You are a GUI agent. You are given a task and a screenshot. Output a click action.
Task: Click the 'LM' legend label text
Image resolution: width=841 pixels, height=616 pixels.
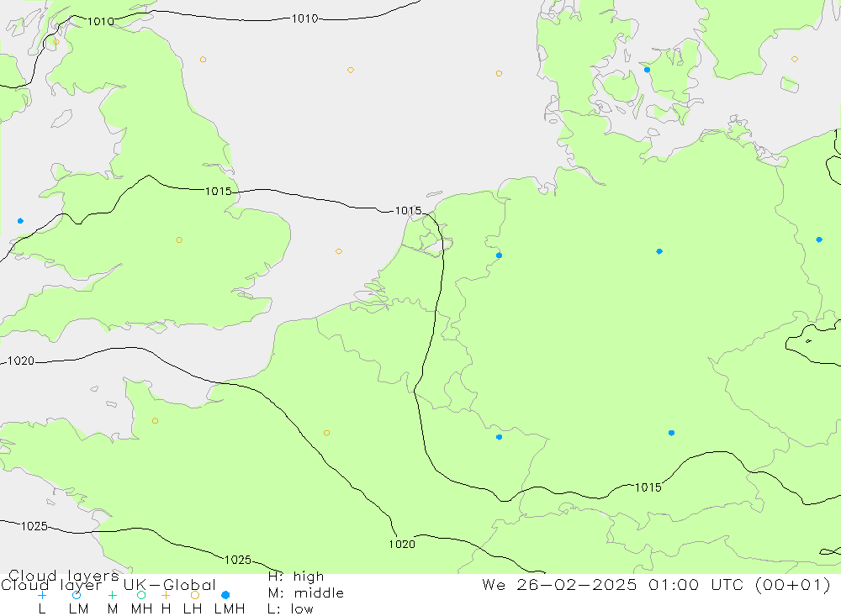(78, 609)
